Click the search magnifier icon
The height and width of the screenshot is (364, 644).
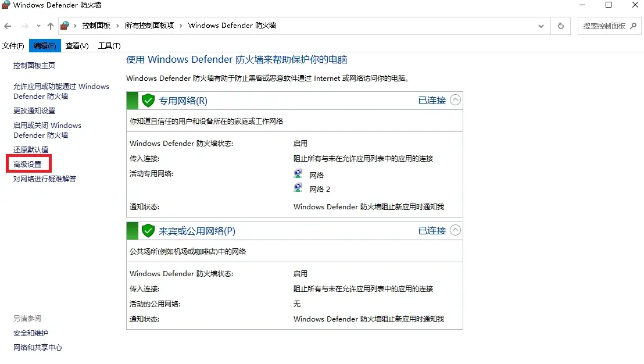(x=634, y=26)
